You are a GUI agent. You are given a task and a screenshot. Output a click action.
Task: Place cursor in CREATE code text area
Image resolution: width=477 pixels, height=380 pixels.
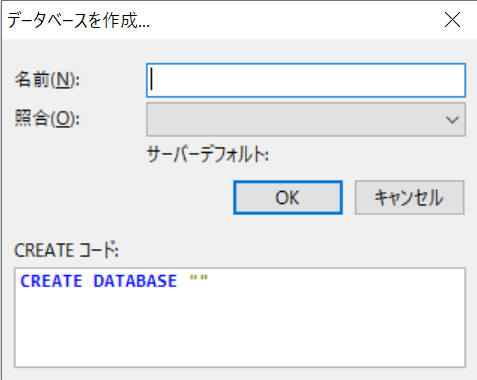tap(240, 317)
